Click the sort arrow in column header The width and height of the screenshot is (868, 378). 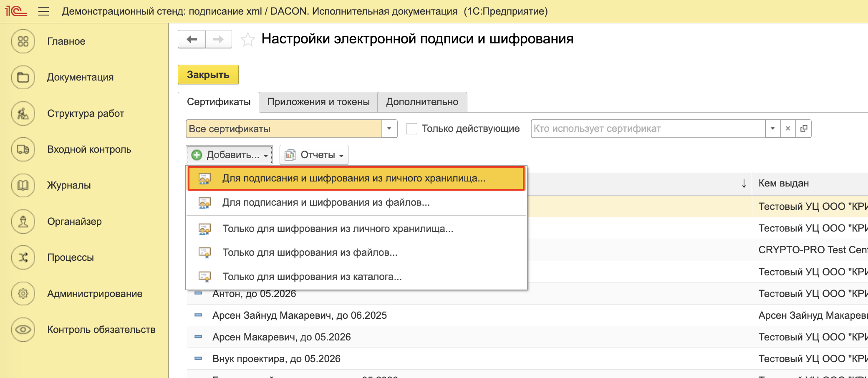(x=744, y=183)
